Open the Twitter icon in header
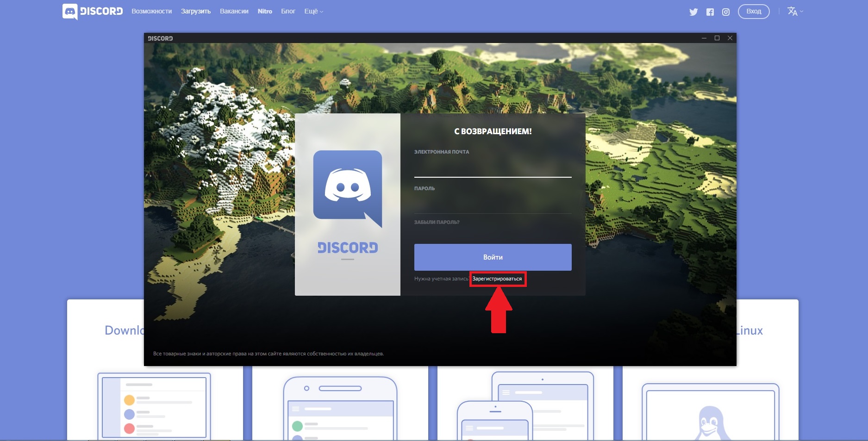The height and width of the screenshot is (441, 868). [x=693, y=12]
